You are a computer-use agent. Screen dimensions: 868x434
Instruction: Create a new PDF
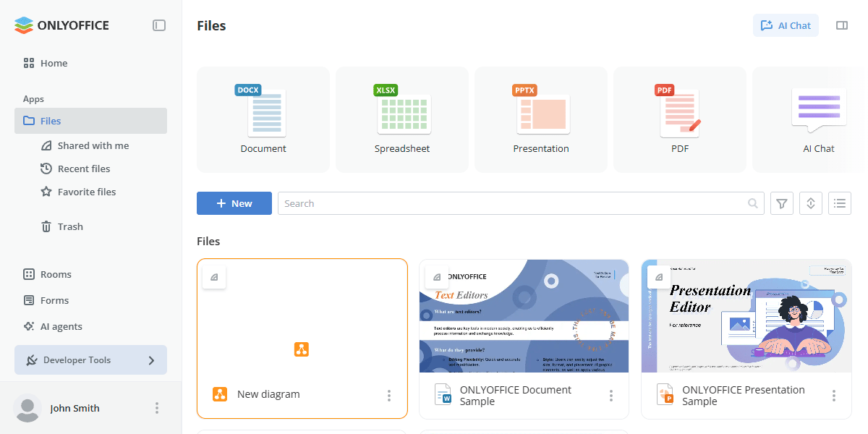point(680,119)
